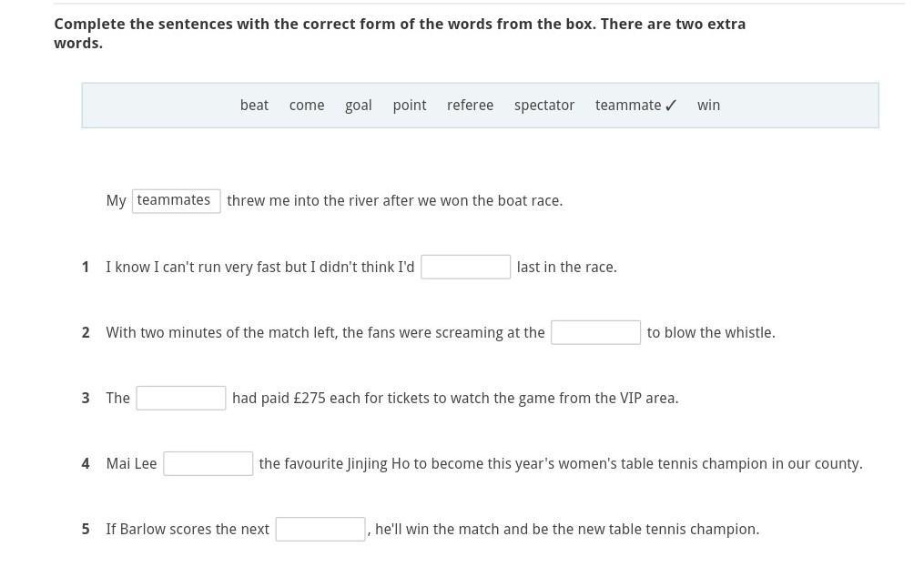Click the blank in sentence 1 before 'last in the race'
Image resolution: width=924 pixels, height=577 pixels.
click(x=465, y=267)
